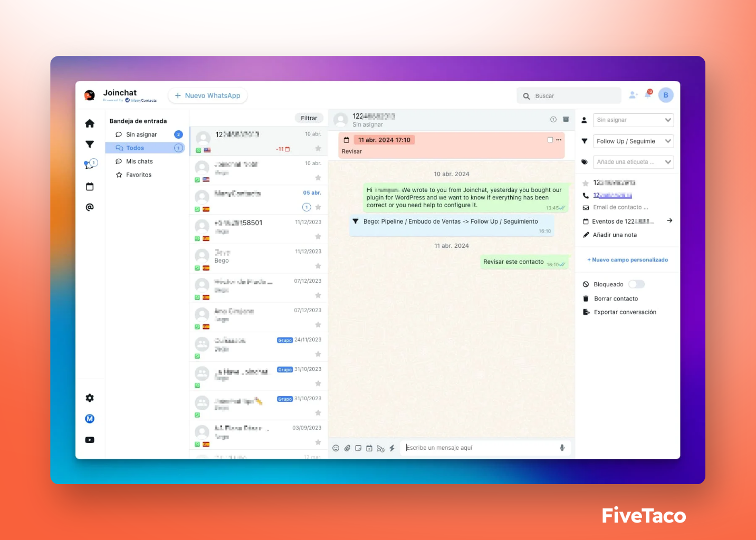Viewport: 756px width, 540px height.
Task: Toggle favorite star on the Bego conversation
Action: 318,266
